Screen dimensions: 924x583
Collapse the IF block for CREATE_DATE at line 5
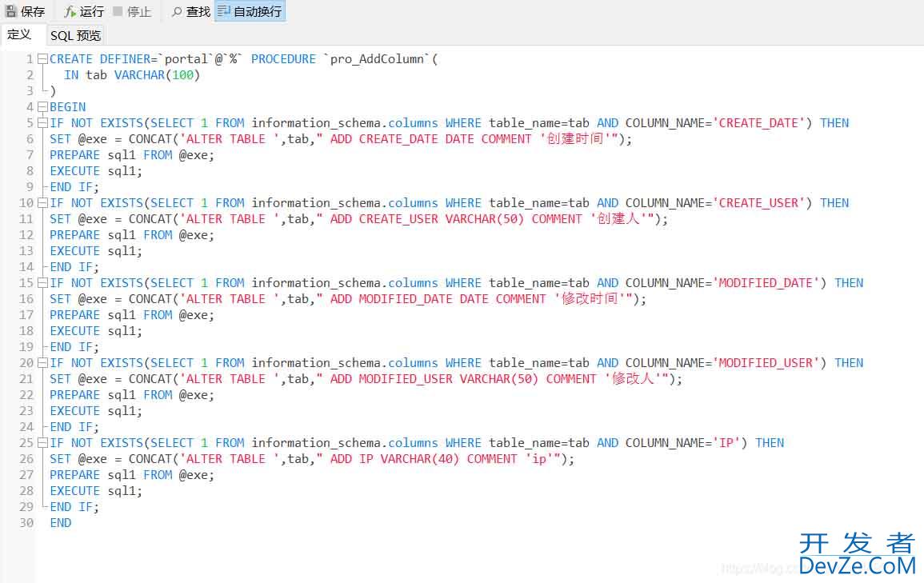coord(42,123)
